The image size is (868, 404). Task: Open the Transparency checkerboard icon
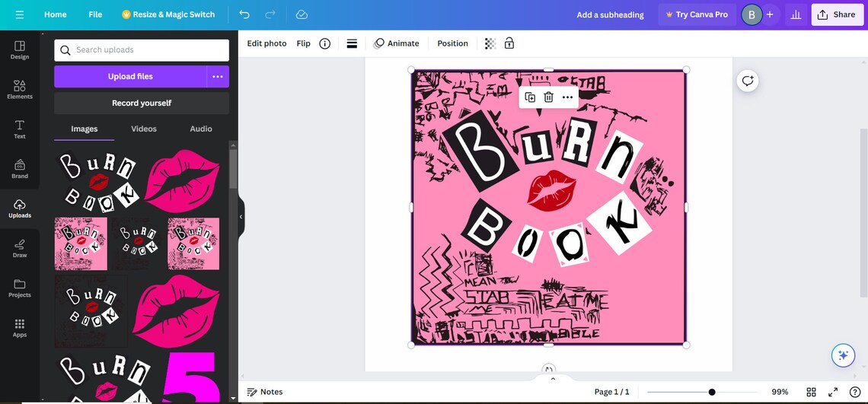(x=490, y=43)
